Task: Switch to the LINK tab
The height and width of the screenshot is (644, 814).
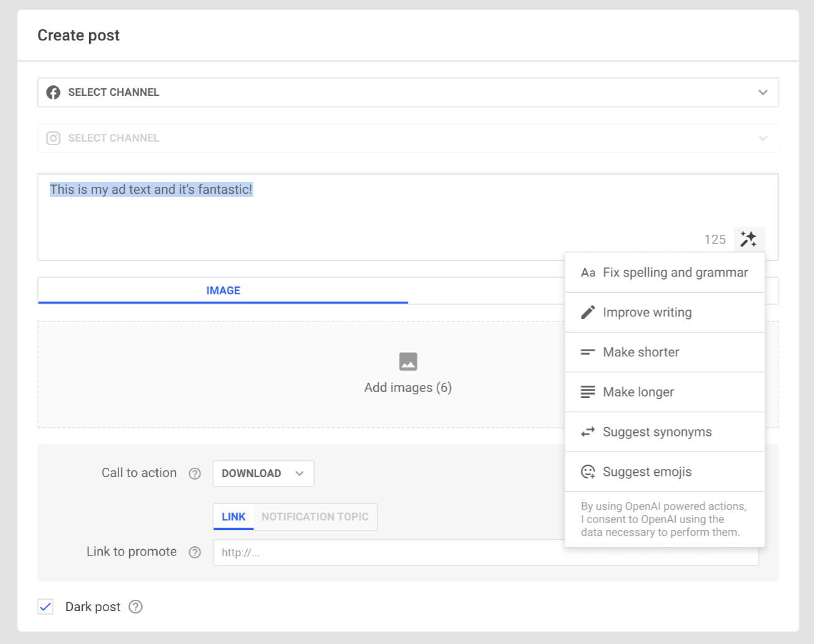Action: click(234, 517)
